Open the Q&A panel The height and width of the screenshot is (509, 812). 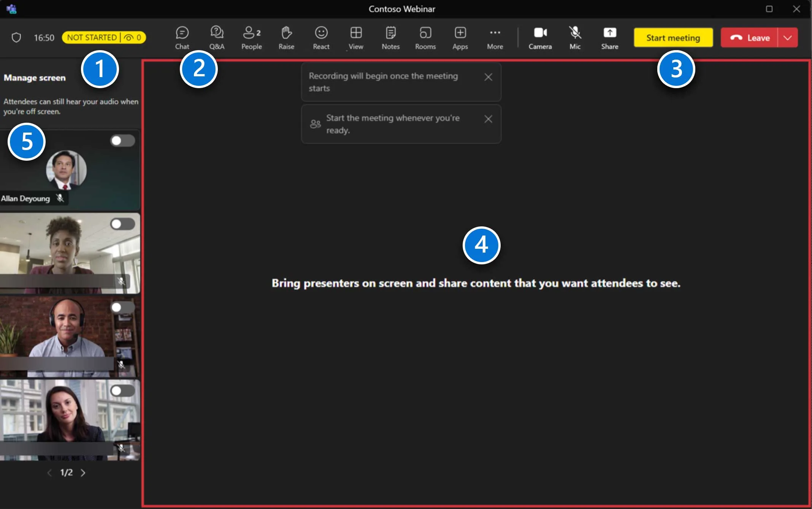point(217,38)
